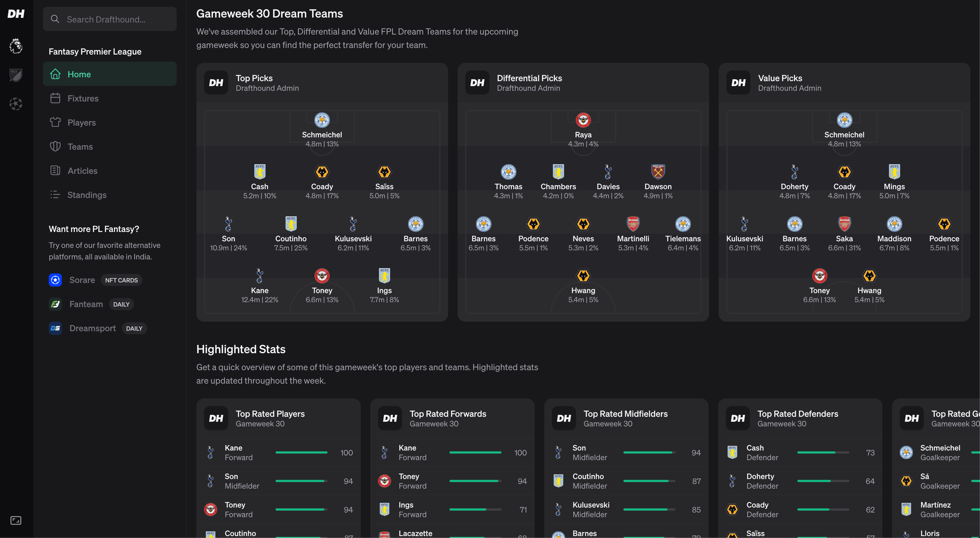Click the Sorare platform icon
The width and height of the screenshot is (980, 538).
click(55, 280)
